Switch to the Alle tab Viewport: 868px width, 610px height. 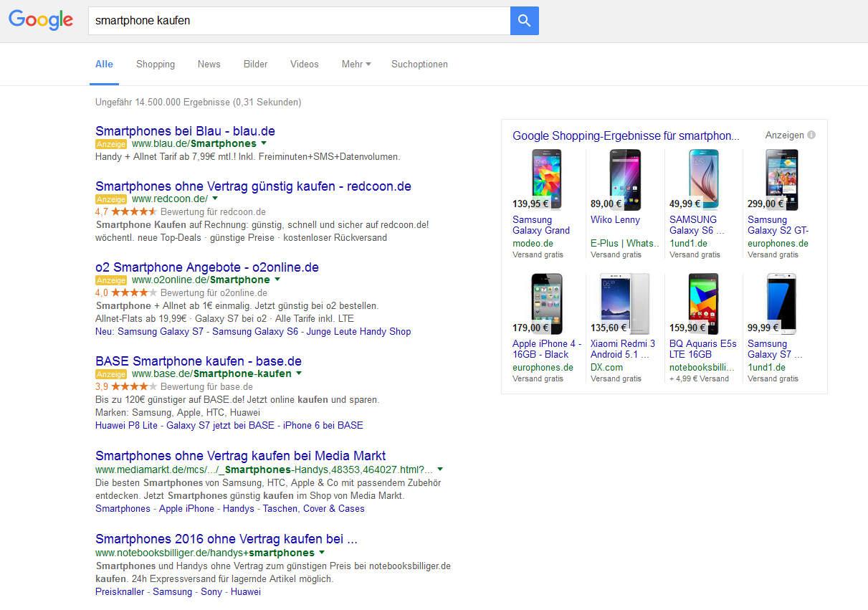104,64
